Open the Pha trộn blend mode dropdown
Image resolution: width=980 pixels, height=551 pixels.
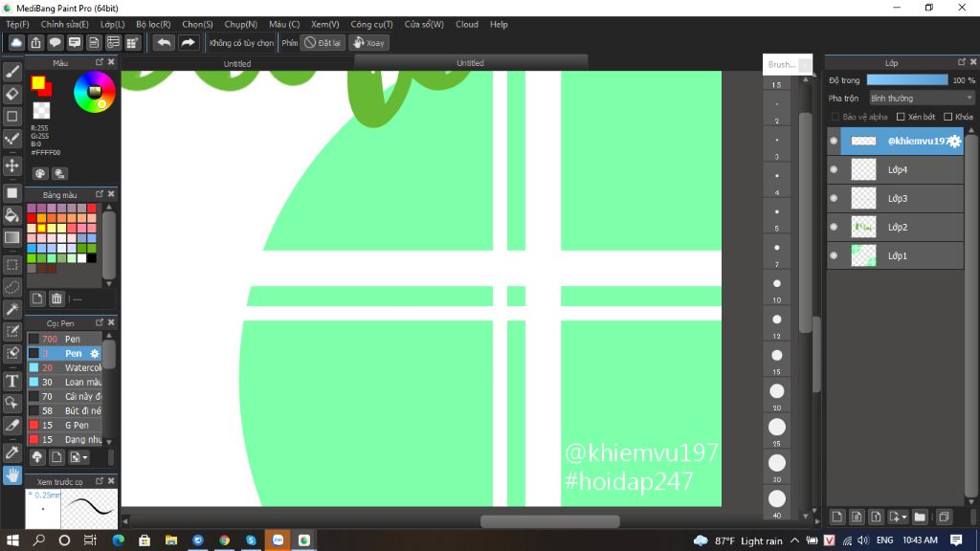point(922,99)
